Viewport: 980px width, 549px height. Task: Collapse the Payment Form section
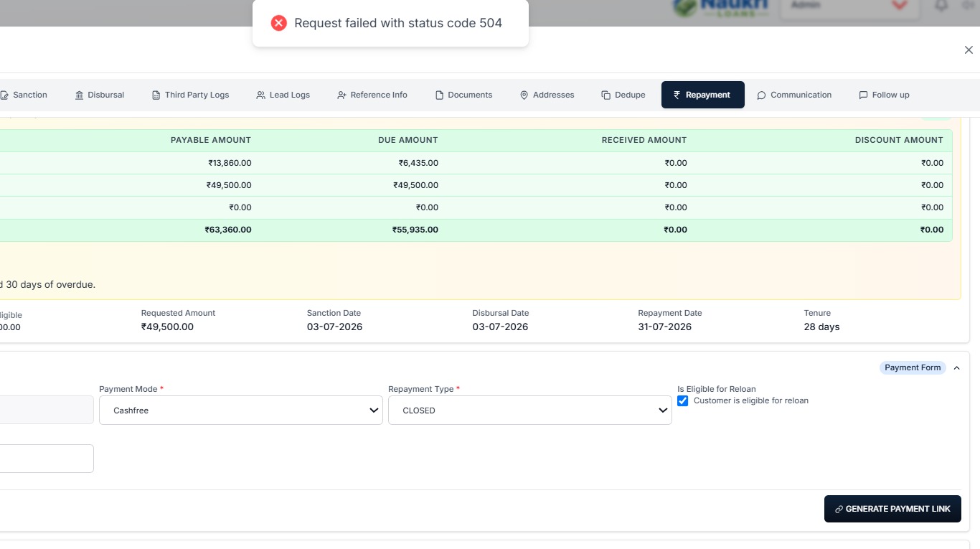[x=956, y=367]
